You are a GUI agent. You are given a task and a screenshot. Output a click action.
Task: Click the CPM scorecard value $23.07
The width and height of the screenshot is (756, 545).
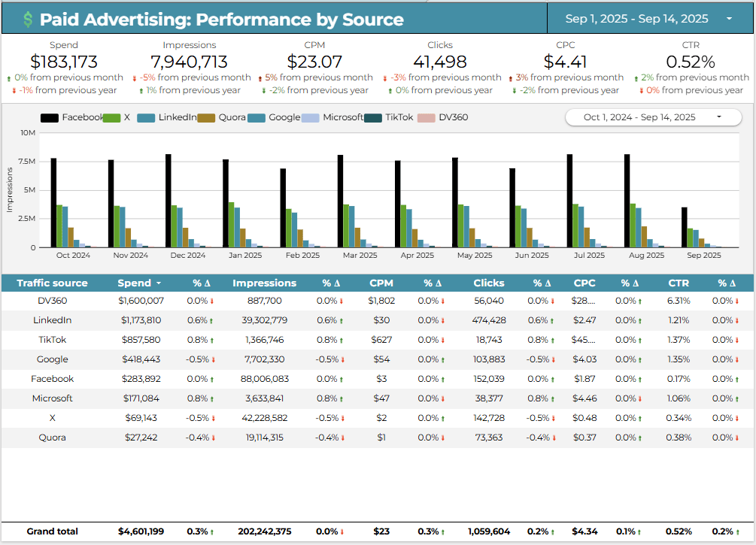click(314, 62)
